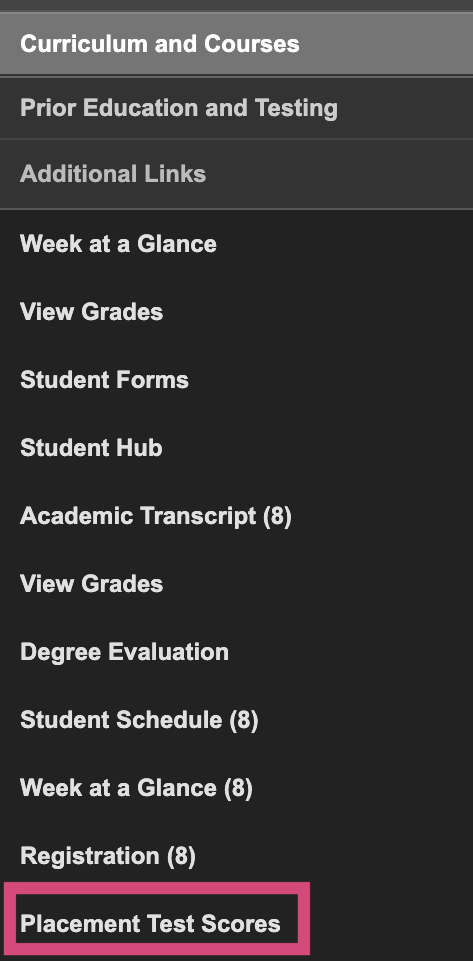Open the Student Forms link
This screenshot has height=961, width=473.
pyautogui.click(x=104, y=380)
